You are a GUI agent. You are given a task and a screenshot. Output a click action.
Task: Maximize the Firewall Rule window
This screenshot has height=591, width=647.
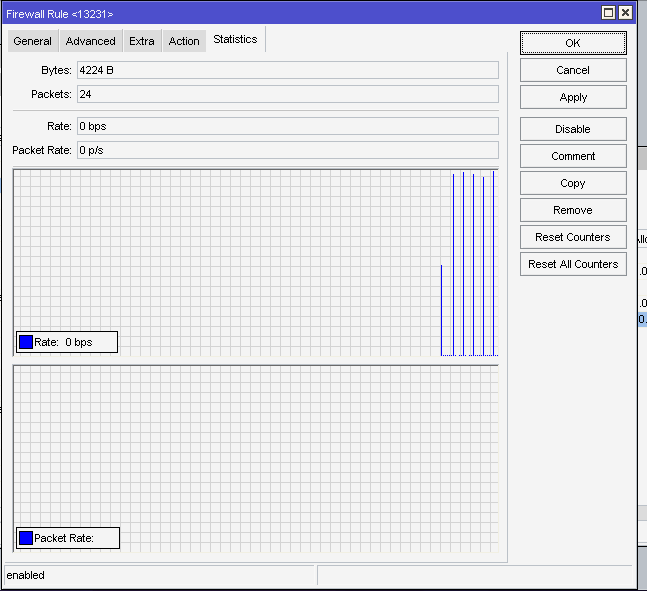tap(608, 13)
